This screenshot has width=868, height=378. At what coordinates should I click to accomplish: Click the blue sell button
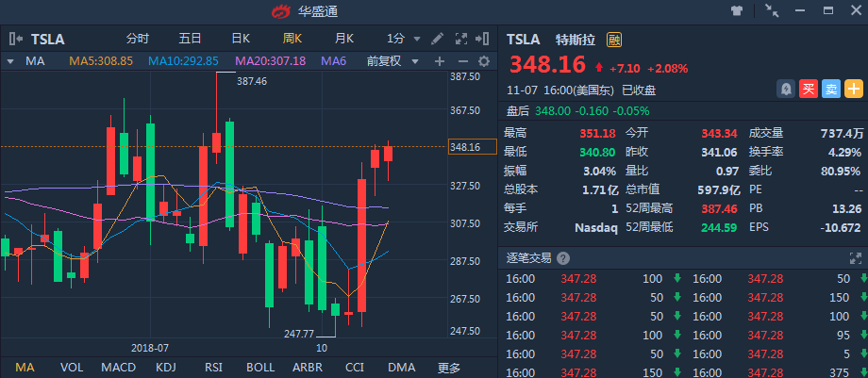click(831, 90)
